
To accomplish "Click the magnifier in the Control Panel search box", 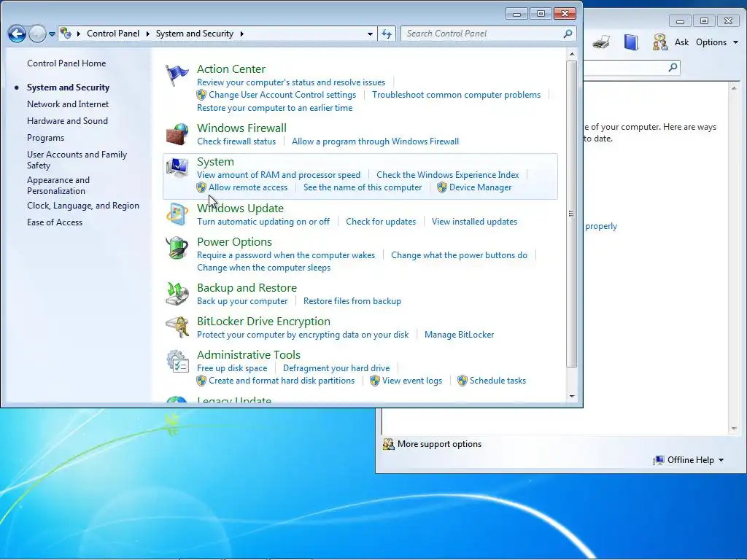I will pyautogui.click(x=568, y=34).
